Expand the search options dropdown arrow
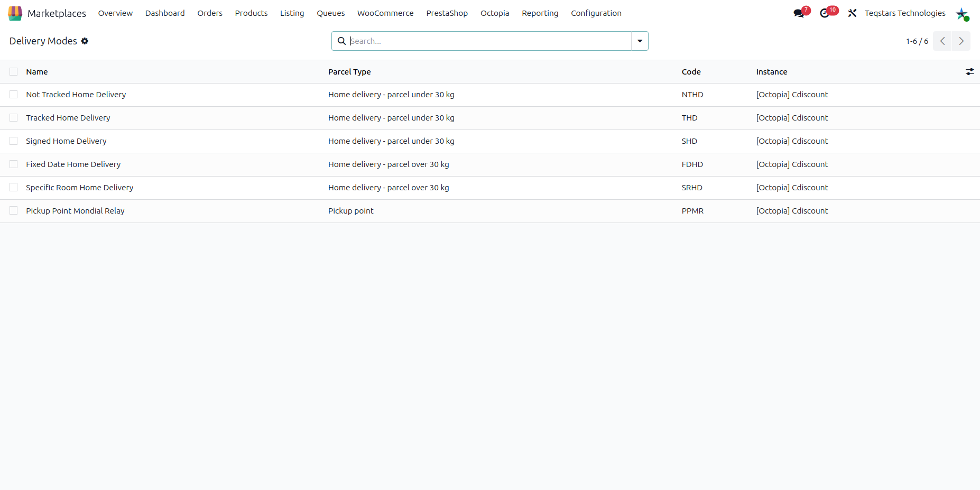The width and height of the screenshot is (980, 490). [640, 41]
